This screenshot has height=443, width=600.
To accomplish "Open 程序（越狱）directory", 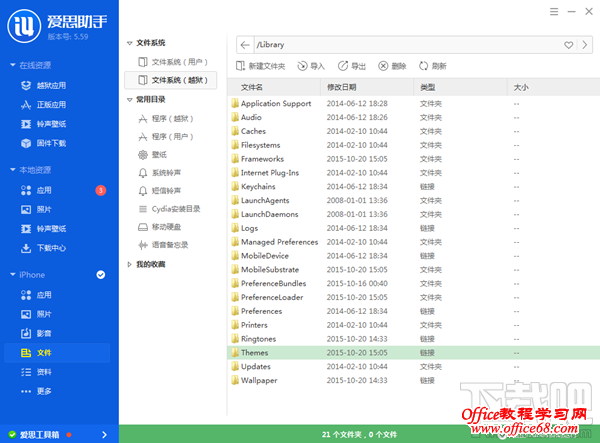I will point(166,119).
